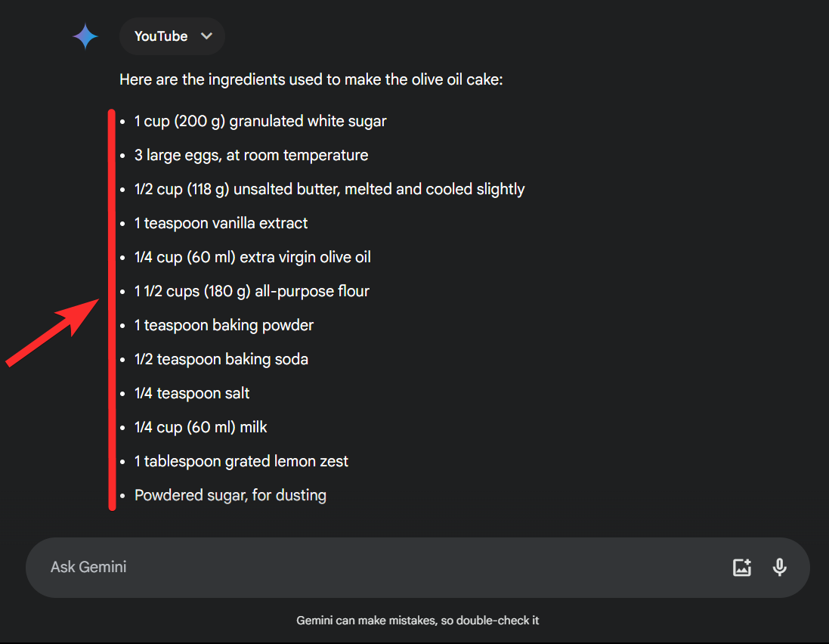Click the all-purpose flour ingredient
Viewport: 829px width, 644px height.
point(252,291)
